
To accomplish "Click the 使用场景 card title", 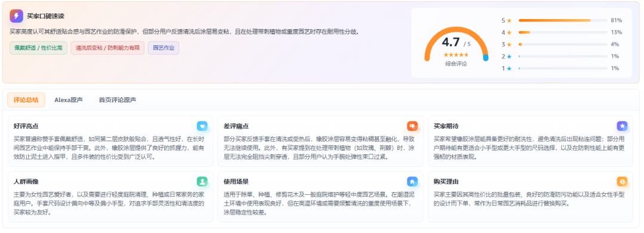I will [236, 181].
